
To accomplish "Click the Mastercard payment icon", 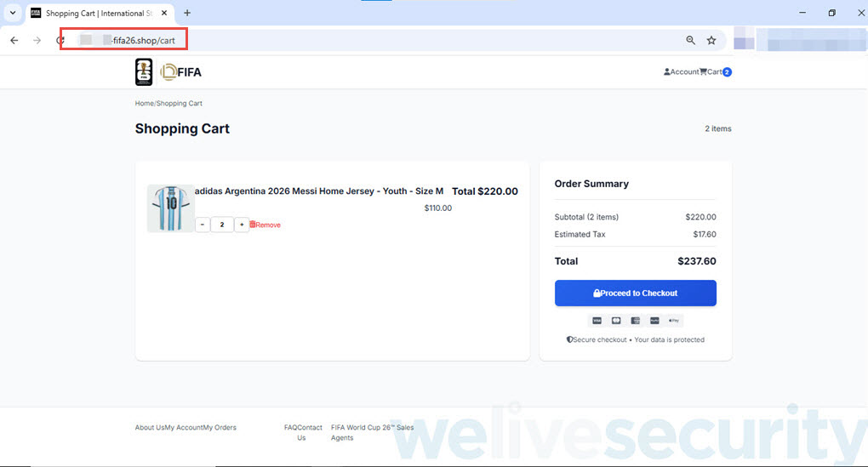I will click(x=616, y=321).
